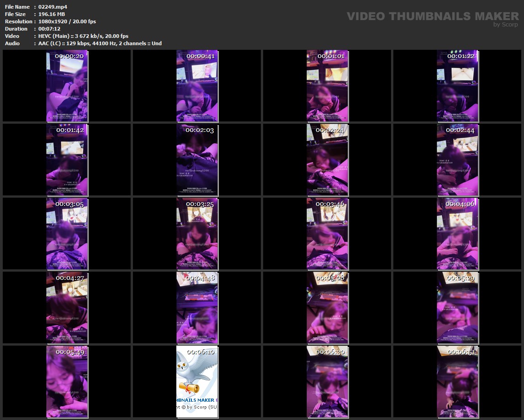The image size is (524, 420).
Task: Select the thumbnail stamped 00:03:25
Action: point(197,234)
